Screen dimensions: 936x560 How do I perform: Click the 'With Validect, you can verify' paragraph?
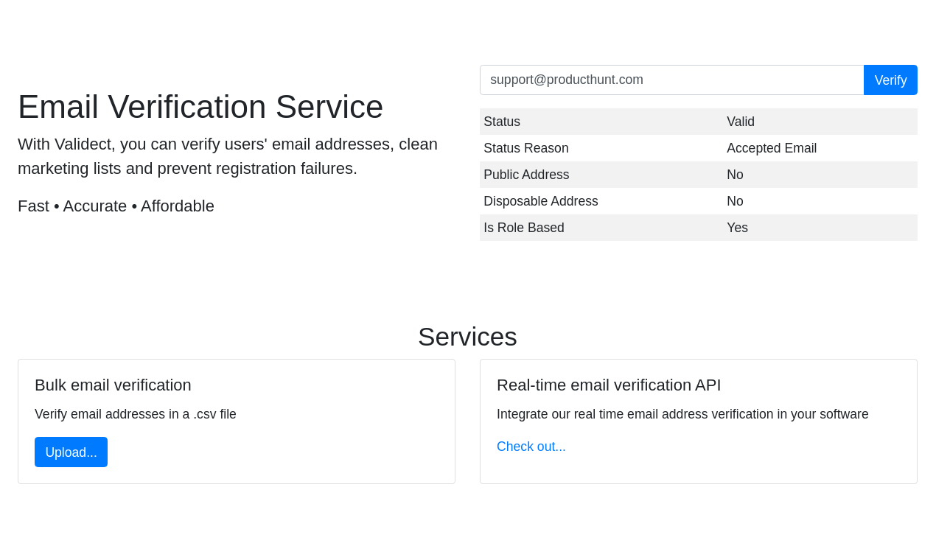(228, 156)
